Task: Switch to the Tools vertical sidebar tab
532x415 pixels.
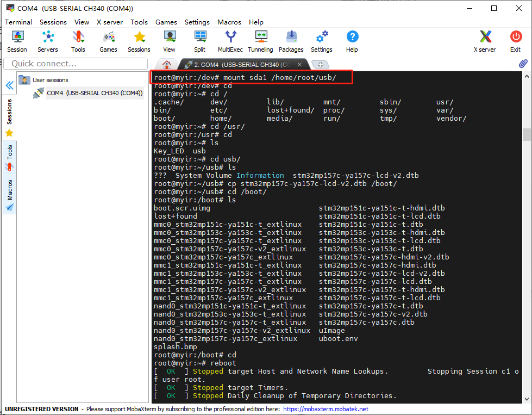Action: 9,157
